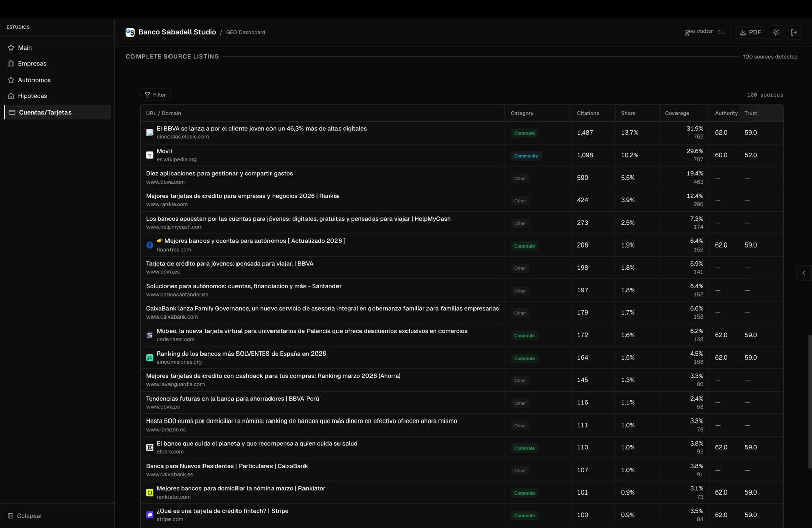Click the Hipotecas home icon

tap(11, 96)
